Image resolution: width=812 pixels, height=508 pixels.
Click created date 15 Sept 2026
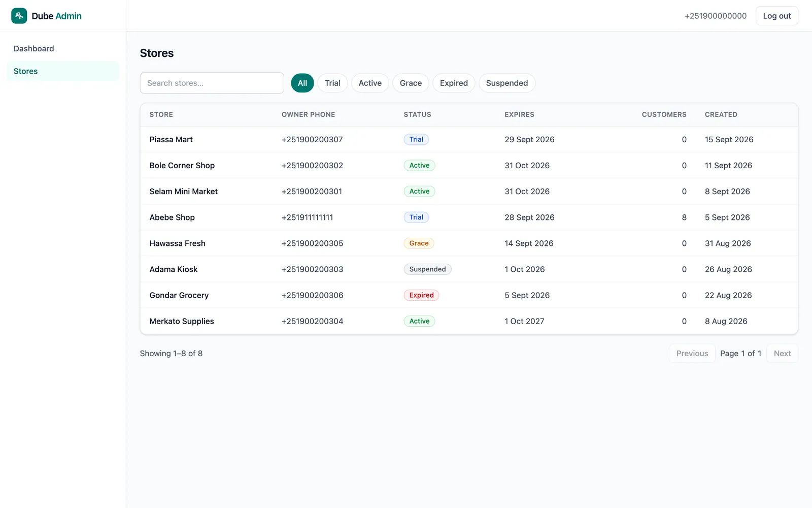click(729, 139)
